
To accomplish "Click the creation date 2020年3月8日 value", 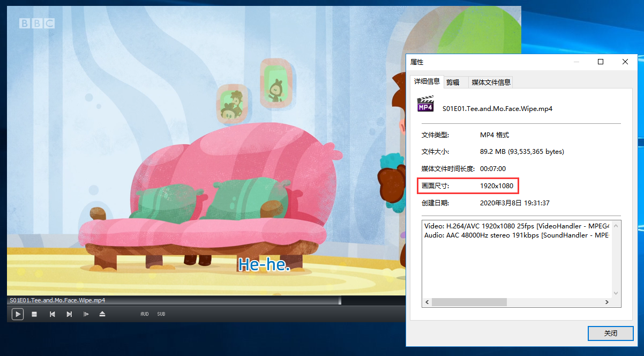I will click(x=515, y=203).
